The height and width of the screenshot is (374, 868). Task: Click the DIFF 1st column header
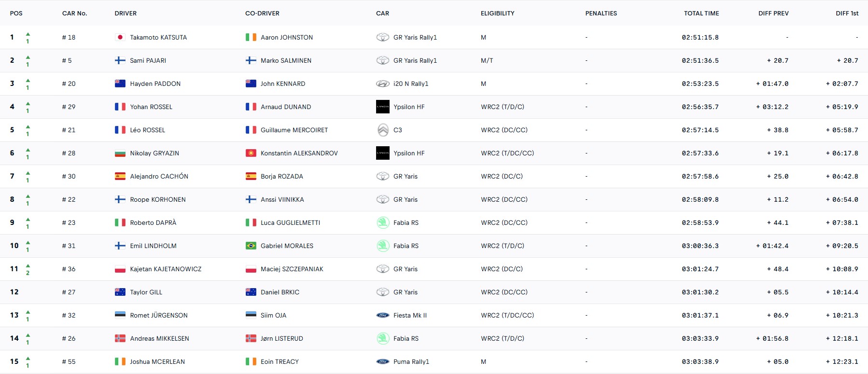coord(847,14)
